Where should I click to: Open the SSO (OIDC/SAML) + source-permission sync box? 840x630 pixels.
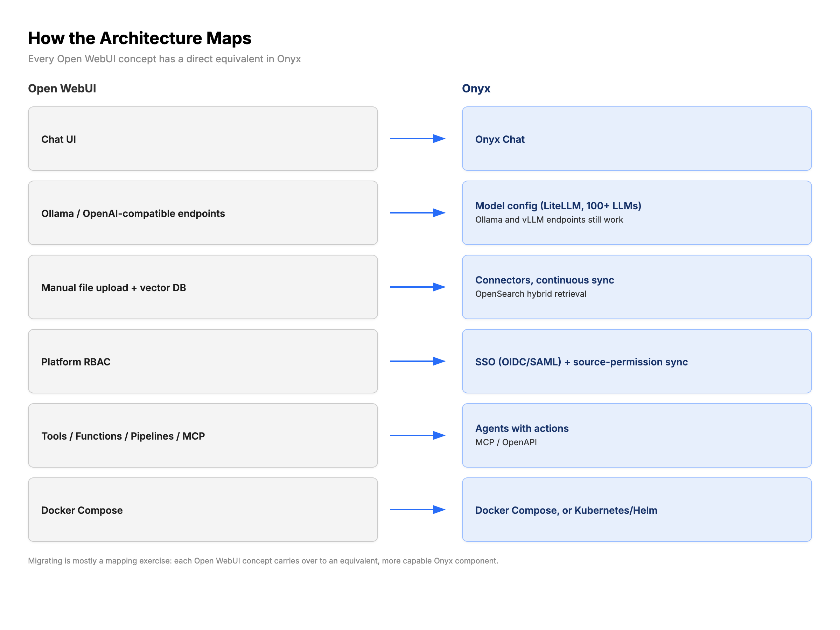pos(637,361)
